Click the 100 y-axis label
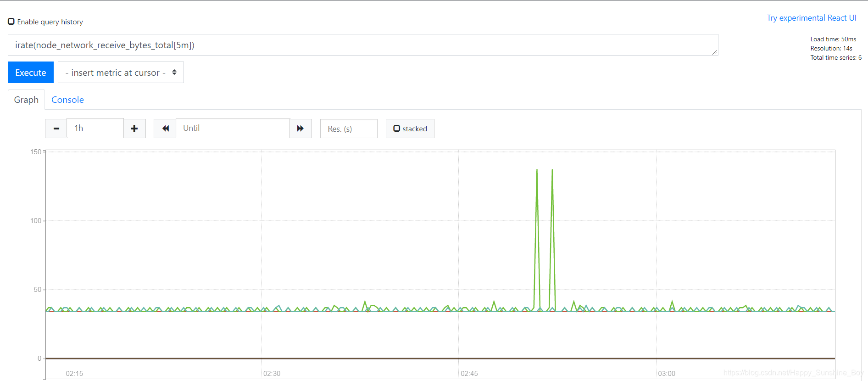Image resolution: width=868 pixels, height=381 pixels. pyautogui.click(x=36, y=221)
